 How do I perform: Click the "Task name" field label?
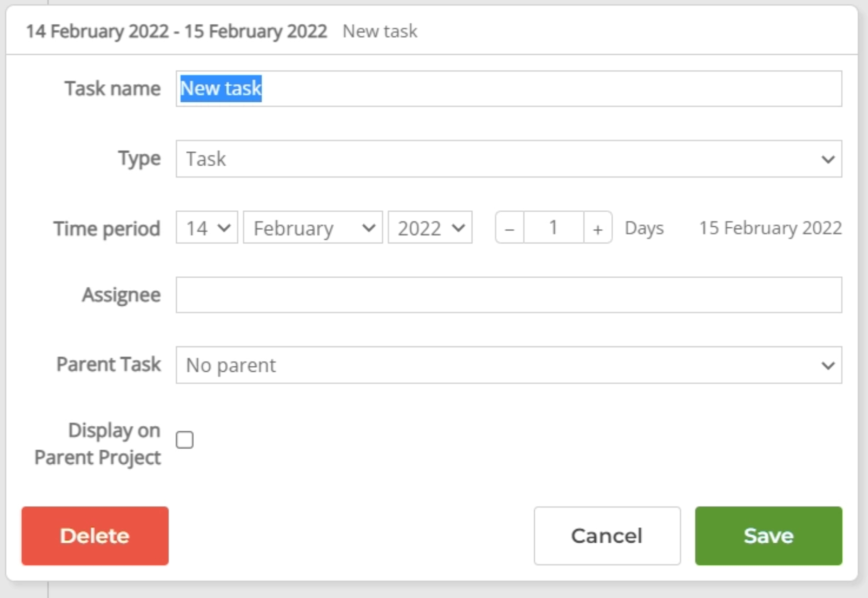[x=112, y=89]
